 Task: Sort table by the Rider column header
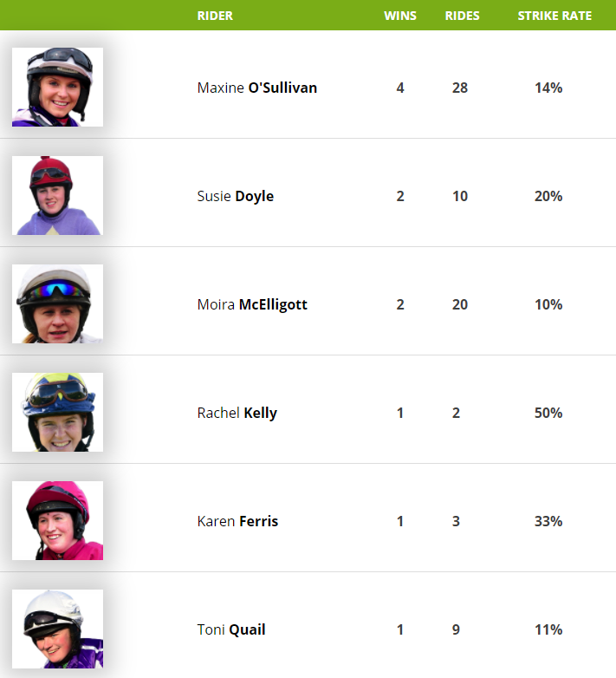click(x=215, y=16)
